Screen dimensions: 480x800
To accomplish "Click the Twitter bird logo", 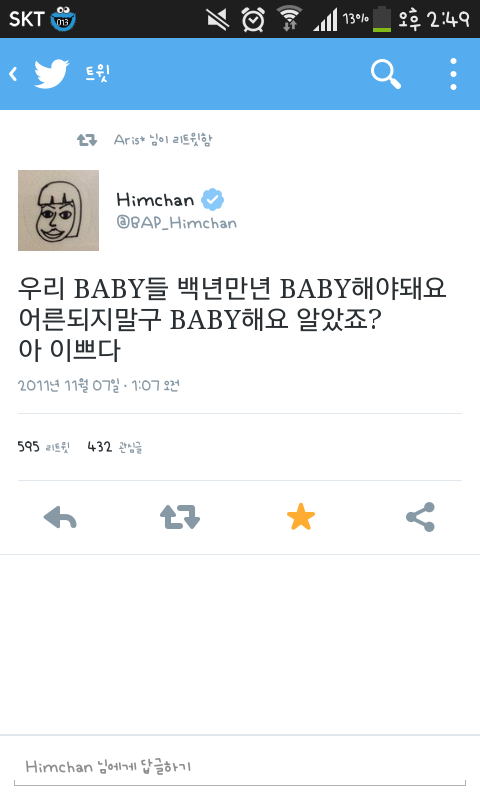I will point(52,74).
